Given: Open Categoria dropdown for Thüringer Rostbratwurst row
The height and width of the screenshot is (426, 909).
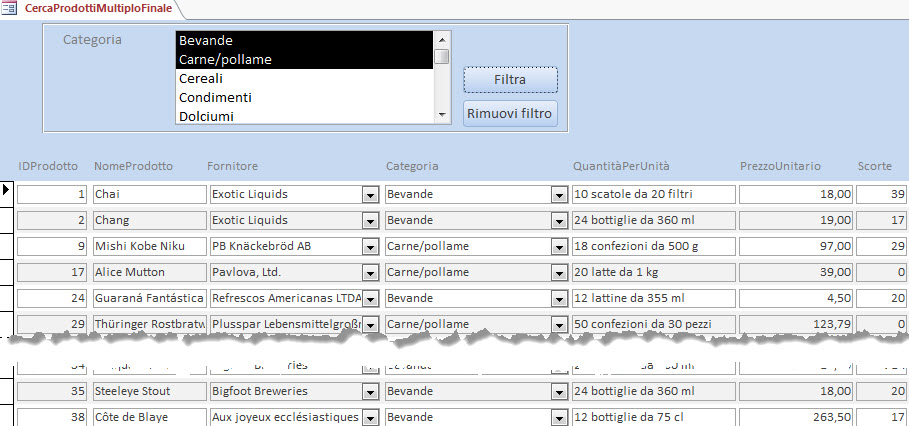Looking at the screenshot, I should pos(559,325).
